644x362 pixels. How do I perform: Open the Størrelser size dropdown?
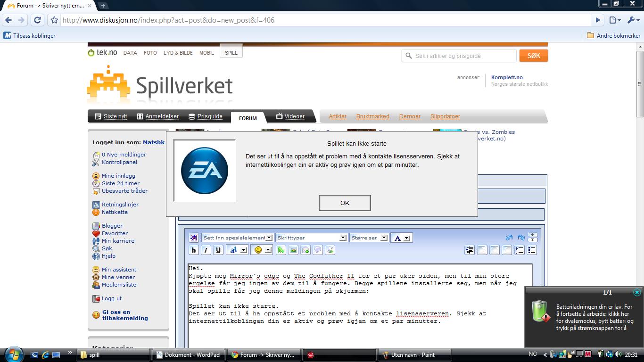[369, 238]
